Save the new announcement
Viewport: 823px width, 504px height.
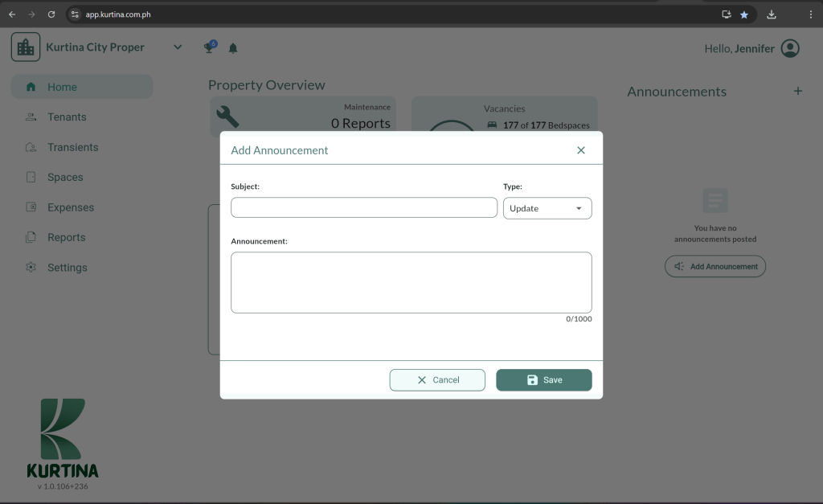click(544, 380)
